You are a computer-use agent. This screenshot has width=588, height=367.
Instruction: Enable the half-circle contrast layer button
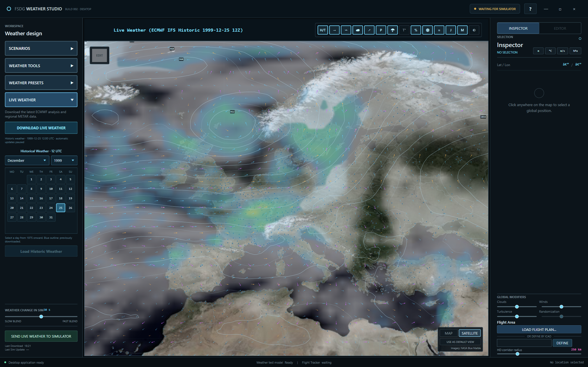click(x=474, y=30)
